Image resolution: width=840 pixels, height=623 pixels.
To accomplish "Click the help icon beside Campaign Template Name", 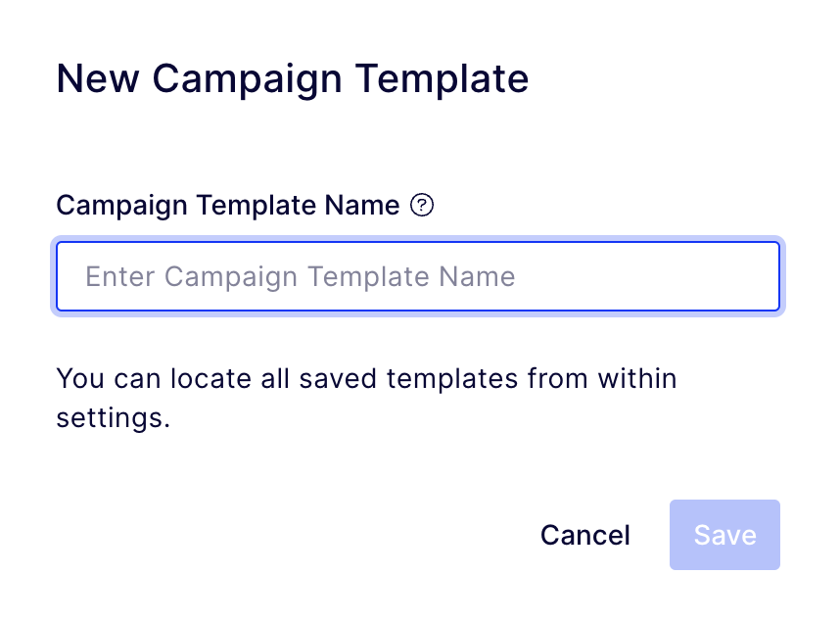I will tap(422, 205).
